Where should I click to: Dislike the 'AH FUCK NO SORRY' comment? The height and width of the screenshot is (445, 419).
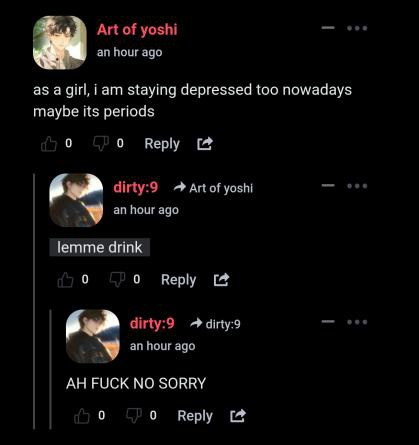[x=134, y=416]
